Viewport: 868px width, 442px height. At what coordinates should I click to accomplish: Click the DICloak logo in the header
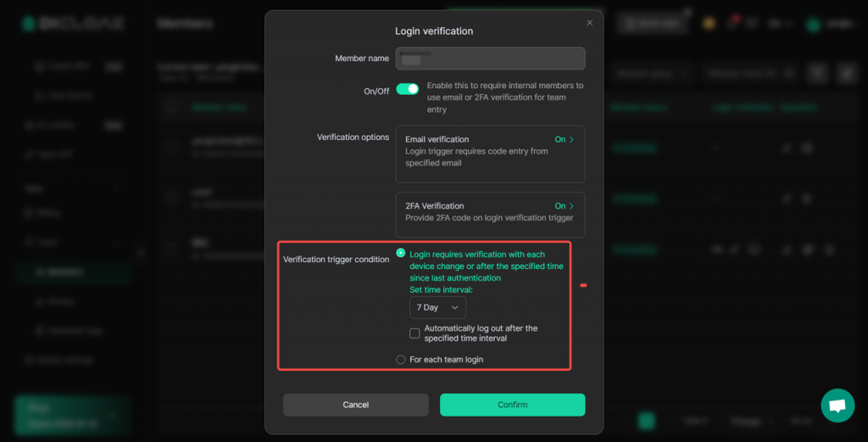point(74,23)
